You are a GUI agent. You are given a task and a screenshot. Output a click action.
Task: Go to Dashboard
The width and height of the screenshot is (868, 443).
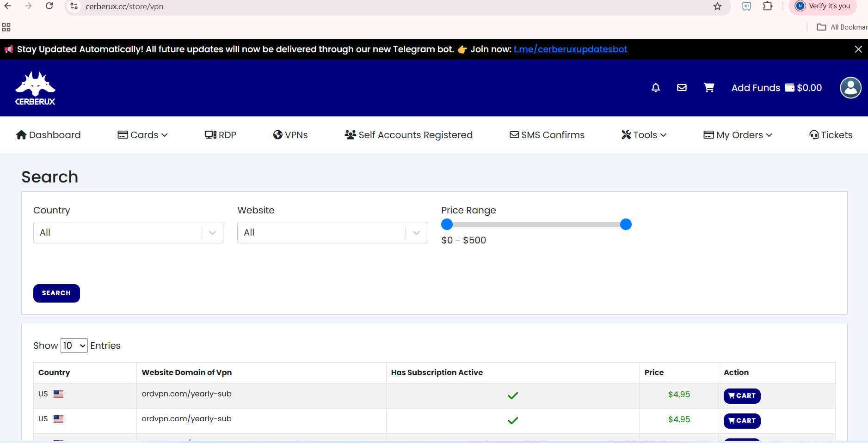[x=49, y=135]
